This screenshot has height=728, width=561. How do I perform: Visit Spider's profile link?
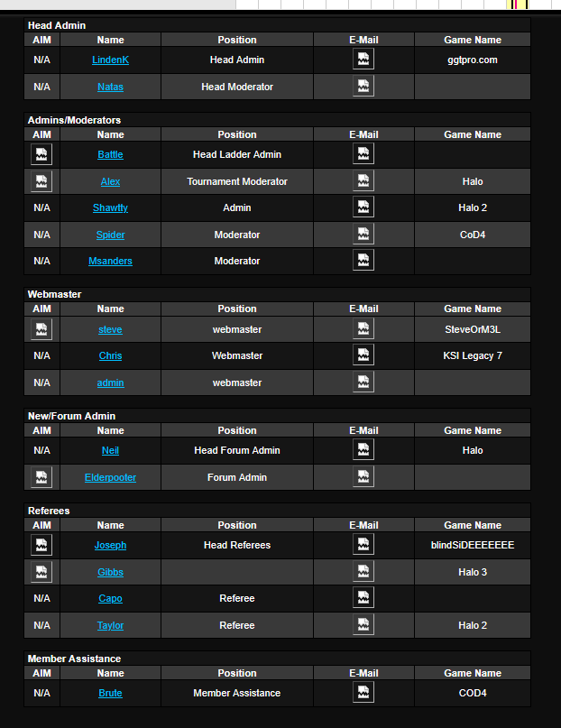click(110, 235)
